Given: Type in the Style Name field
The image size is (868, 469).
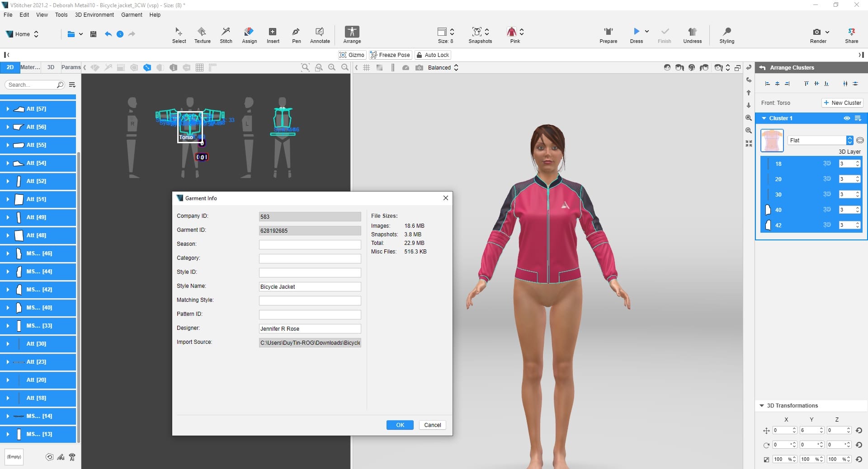Looking at the screenshot, I should [310, 286].
